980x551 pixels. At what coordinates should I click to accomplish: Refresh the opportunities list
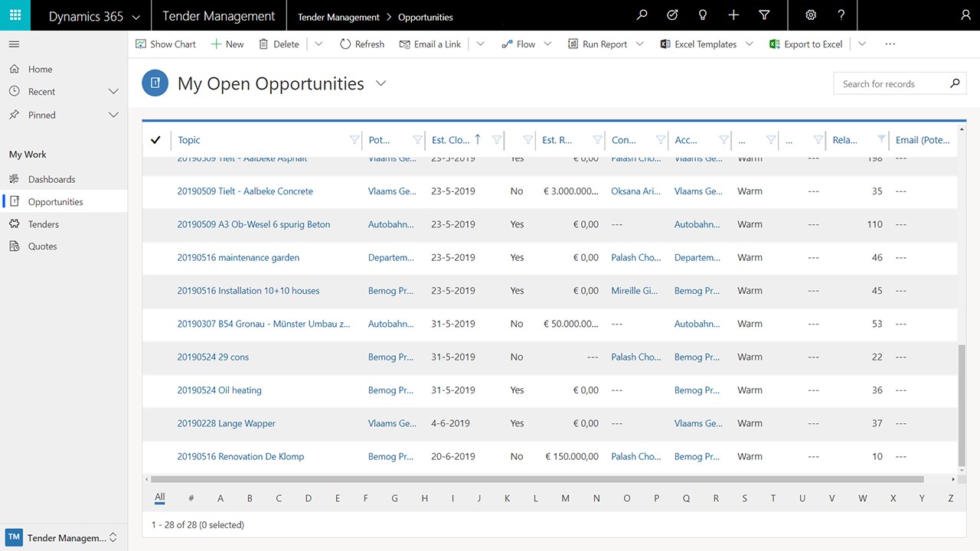362,44
